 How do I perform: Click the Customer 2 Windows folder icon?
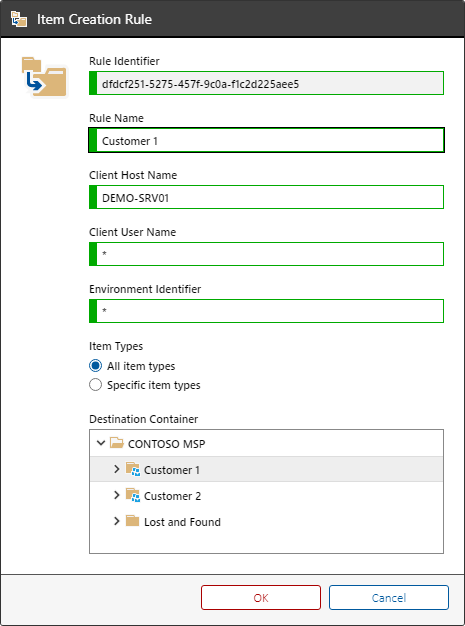click(132, 495)
